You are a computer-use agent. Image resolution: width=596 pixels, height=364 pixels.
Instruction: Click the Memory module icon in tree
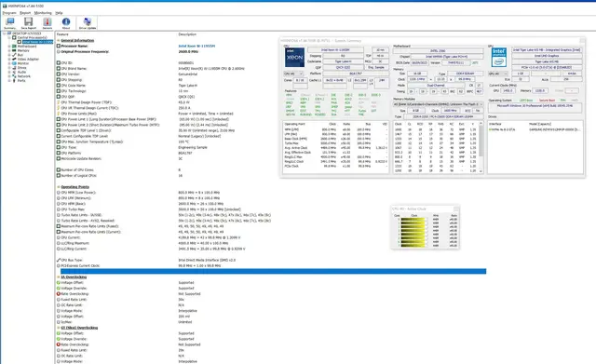[x=14, y=50]
